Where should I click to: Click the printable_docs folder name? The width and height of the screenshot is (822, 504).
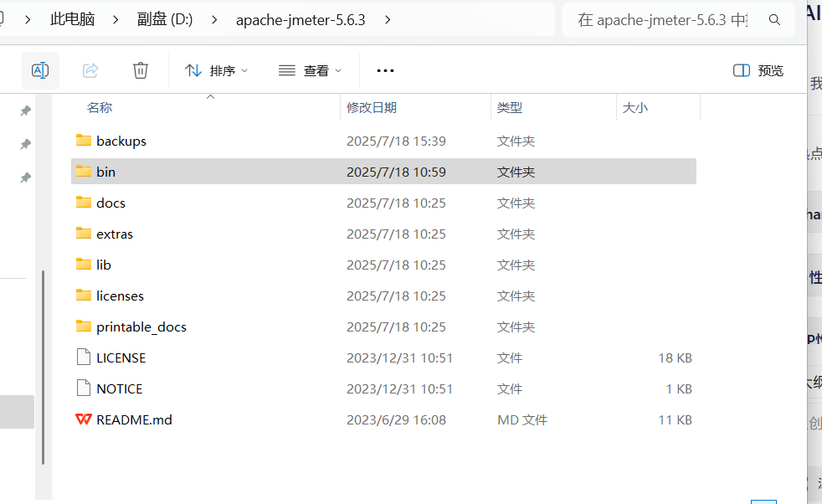point(141,327)
